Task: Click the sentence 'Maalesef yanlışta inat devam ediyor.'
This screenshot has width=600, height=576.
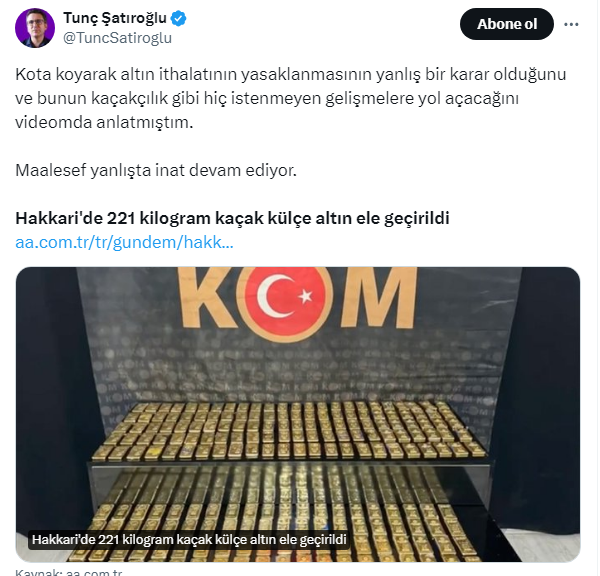Action: (x=156, y=170)
